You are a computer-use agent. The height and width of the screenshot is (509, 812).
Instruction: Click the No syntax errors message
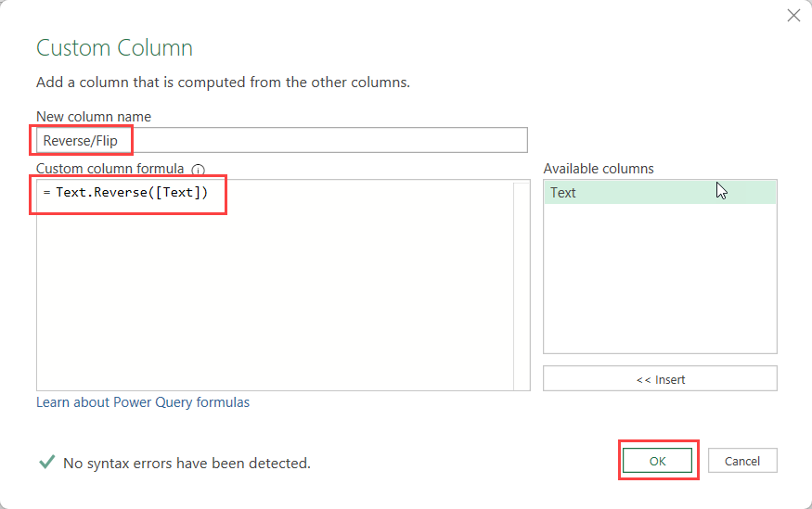pos(187,463)
